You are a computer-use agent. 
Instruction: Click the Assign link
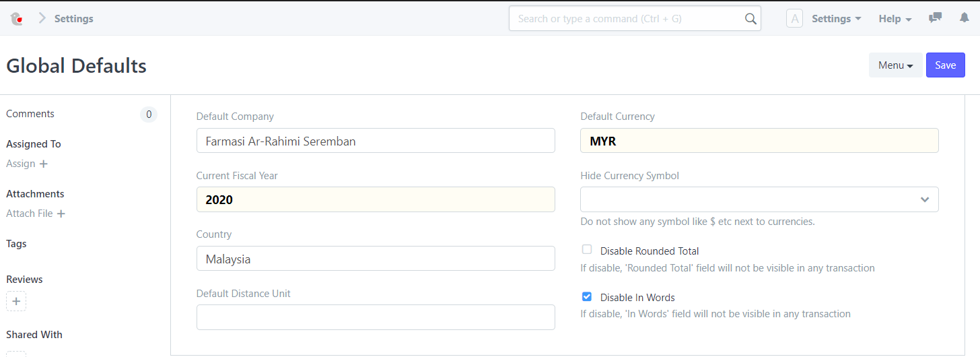tap(20, 164)
